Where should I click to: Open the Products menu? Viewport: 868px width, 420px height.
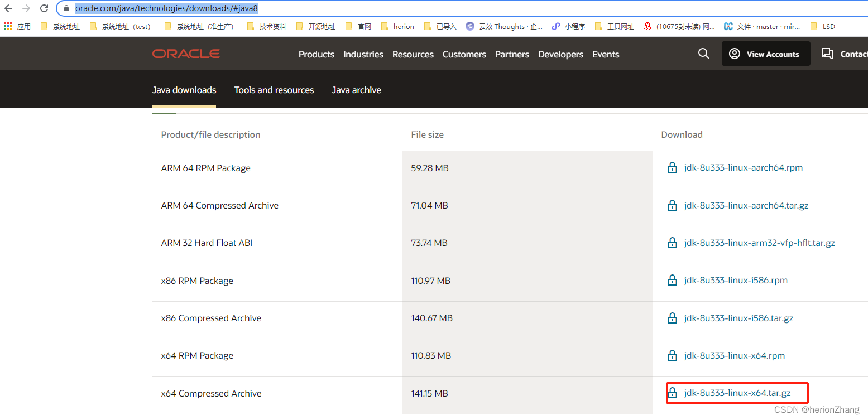click(x=316, y=54)
